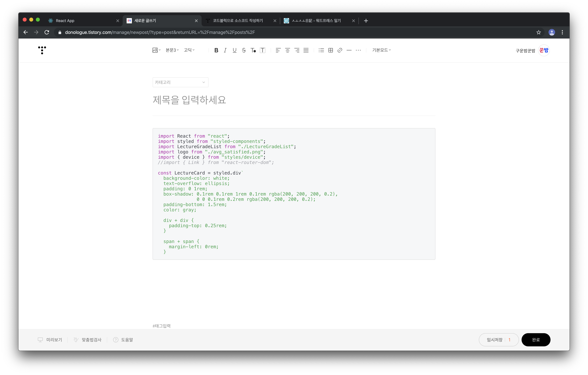Screen dimensions: 588x375
Task: Open the more options ellipsis menu
Action: click(358, 50)
